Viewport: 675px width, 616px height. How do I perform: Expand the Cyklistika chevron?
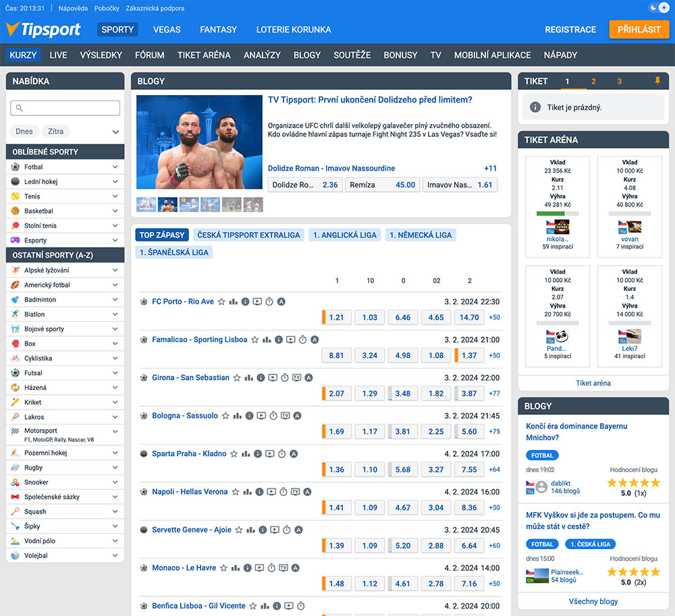click(115, 358)
